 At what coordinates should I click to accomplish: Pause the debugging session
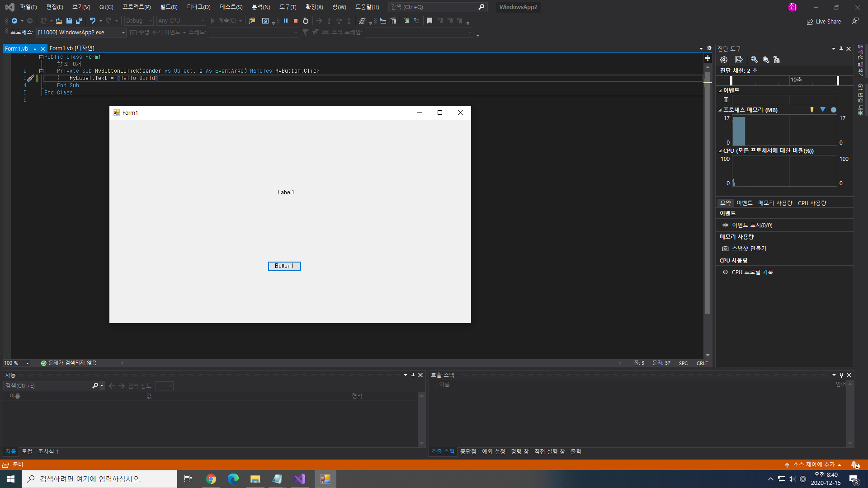click(286, 21)
